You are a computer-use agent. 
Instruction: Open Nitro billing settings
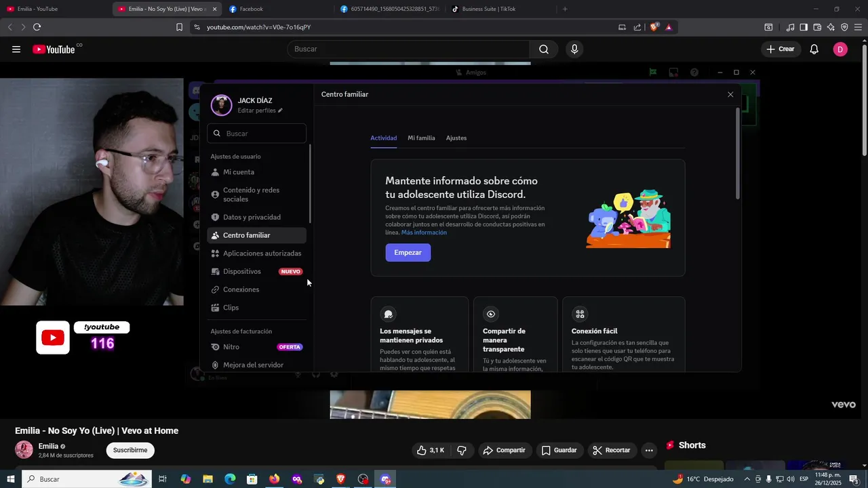click(256, 347)
